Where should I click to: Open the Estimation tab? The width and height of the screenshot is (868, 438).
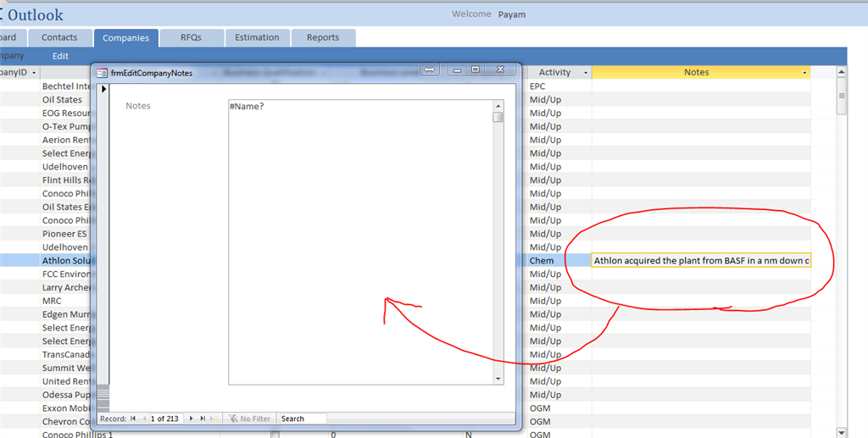(257, 37)
